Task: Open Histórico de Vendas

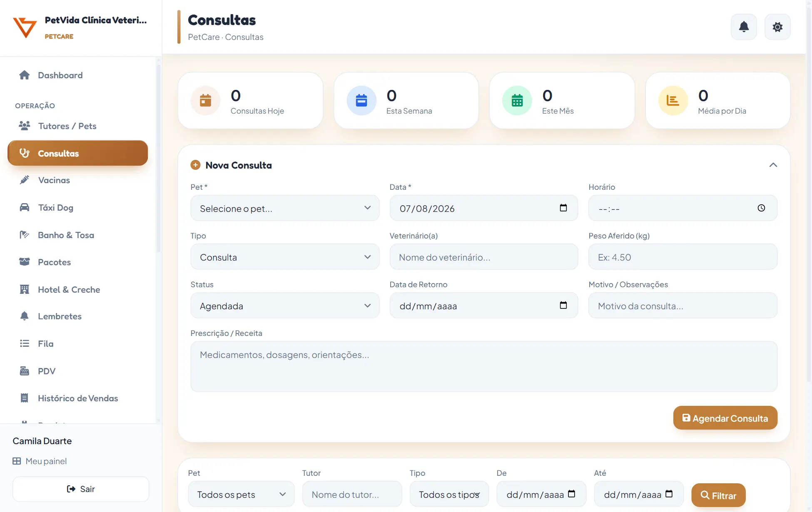Action: (78, 398)
